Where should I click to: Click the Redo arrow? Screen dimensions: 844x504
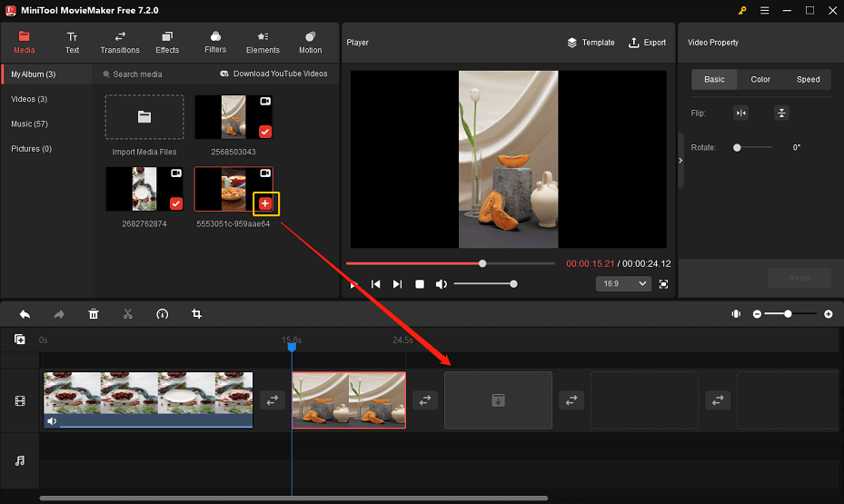[59, 314]
